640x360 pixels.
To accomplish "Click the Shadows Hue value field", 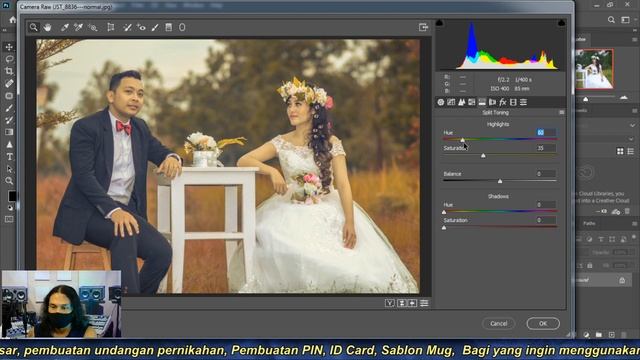I will pyautogui.click(x=546, y=204).
